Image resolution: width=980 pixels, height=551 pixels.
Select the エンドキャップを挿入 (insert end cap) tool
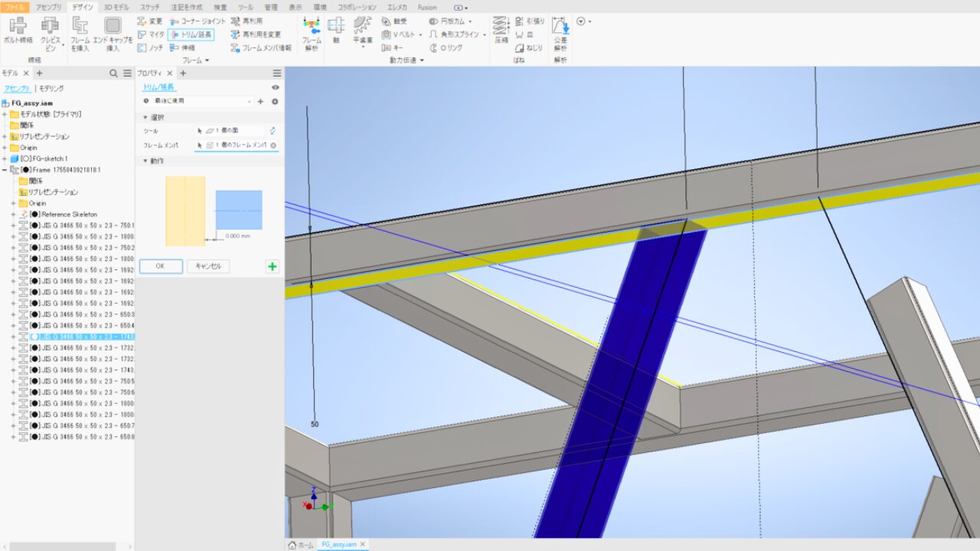(x=113, y=34)
